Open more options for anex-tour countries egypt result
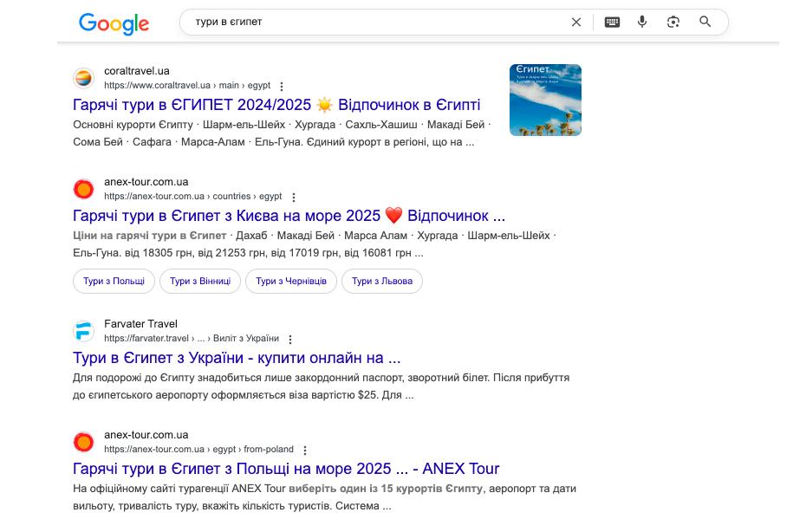The width and height of the screenshot is (806, 532). point(294,197)
